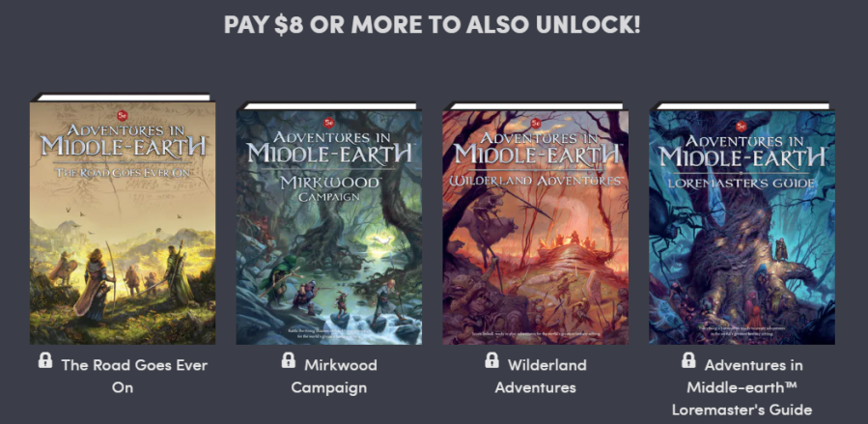
Task: Click the lock icon next to Loremaster's Guide label
Action: pos(688,360)
